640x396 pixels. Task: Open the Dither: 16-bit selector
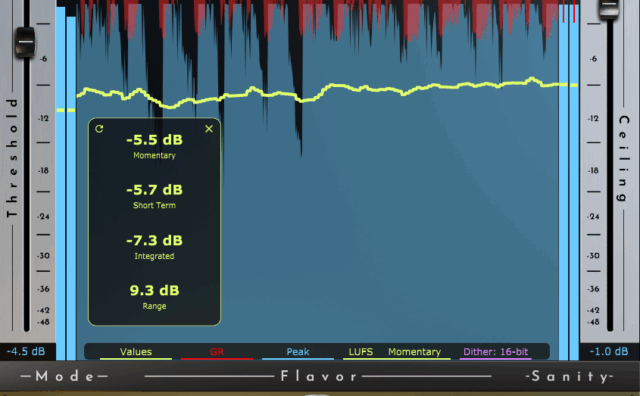(496, 352)
